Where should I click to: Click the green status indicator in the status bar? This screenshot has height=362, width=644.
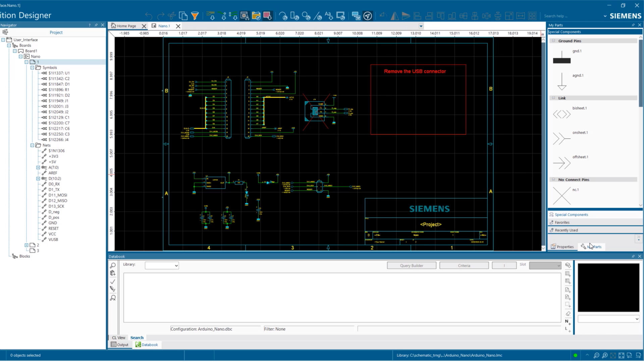tap(575, 355)
